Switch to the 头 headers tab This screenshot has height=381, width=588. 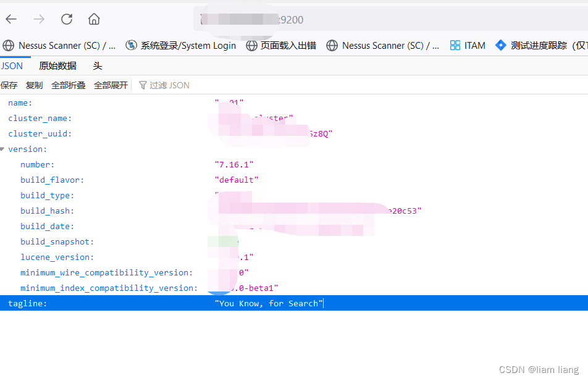98,66
